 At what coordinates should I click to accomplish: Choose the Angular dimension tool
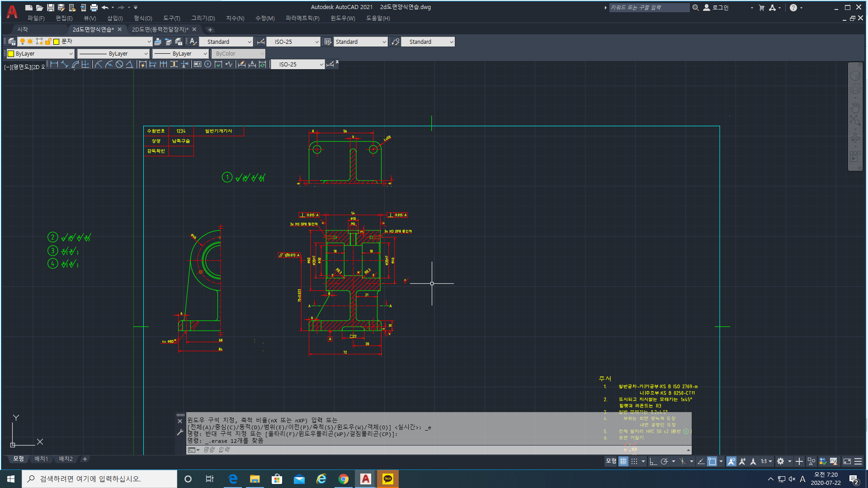pos(130,65)
